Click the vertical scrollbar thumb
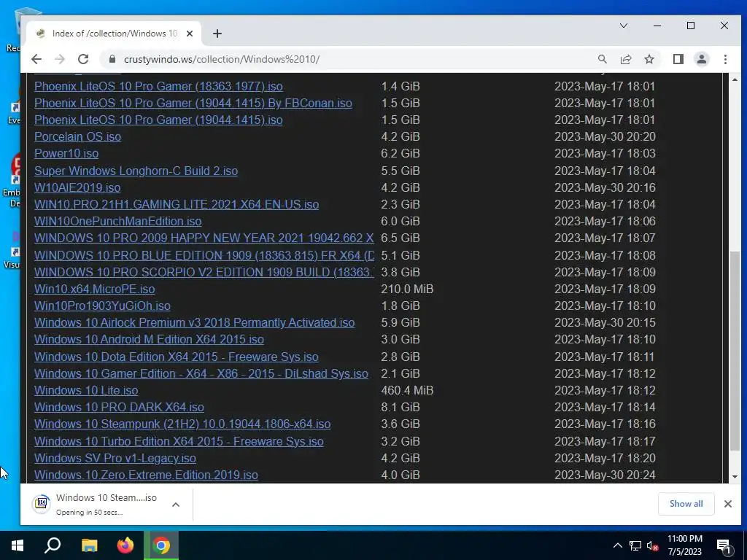This screenshot has width=747, height=560. tap(735, 351)
